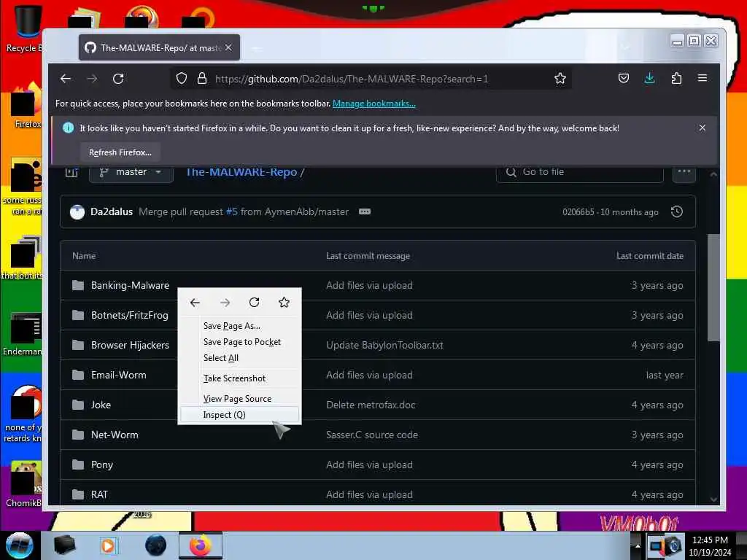Image resolution: width=747 pixels, height=560 pixels.
Task: Click the Firefox back navigation arrow
Action: [x=66, y=79]
